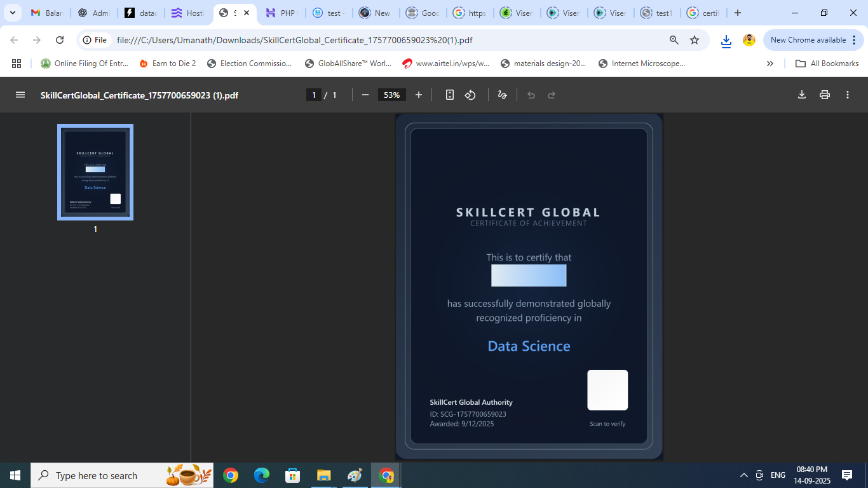Toggle the PDF sidebar menu icon
The height and width of the screenshot is (488, 868).
(20, 95)
